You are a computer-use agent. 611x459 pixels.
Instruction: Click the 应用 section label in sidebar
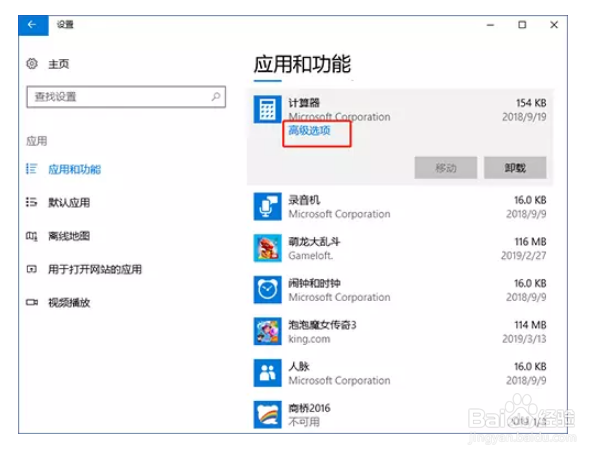point(37,141)
